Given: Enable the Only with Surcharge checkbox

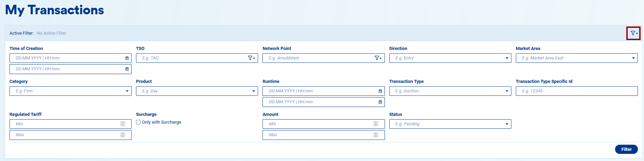Looking at the screenshot, I should click(138, 122).
